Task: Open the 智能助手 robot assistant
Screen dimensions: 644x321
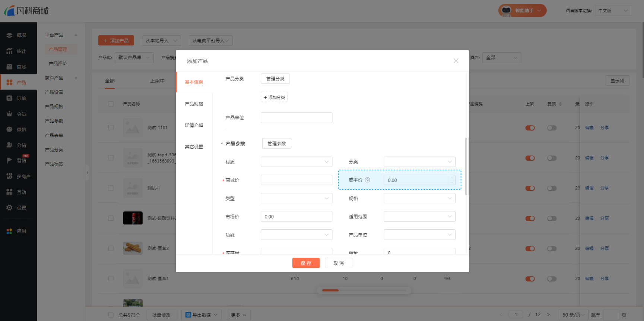Action: coord(522,10)
